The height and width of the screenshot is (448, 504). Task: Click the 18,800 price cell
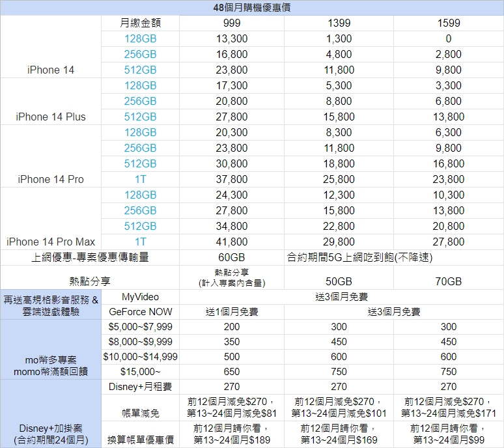[339, 163]
